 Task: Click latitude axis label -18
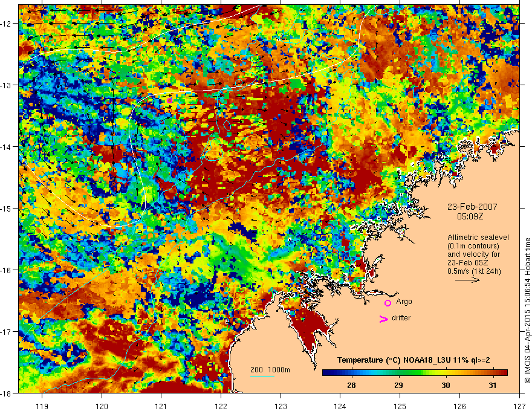pyautogui.click(x=6, y=393)
